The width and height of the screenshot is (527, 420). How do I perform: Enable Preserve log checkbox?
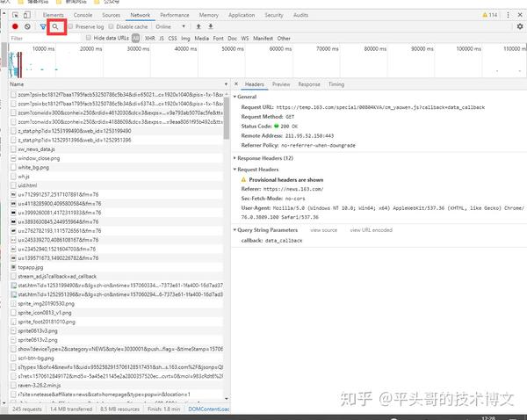tap(70, 26)
